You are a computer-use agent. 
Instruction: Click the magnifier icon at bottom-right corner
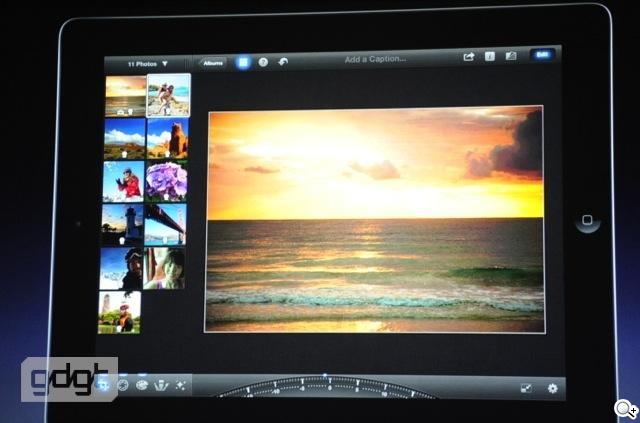pyautogui.click(x=624, y=408)
